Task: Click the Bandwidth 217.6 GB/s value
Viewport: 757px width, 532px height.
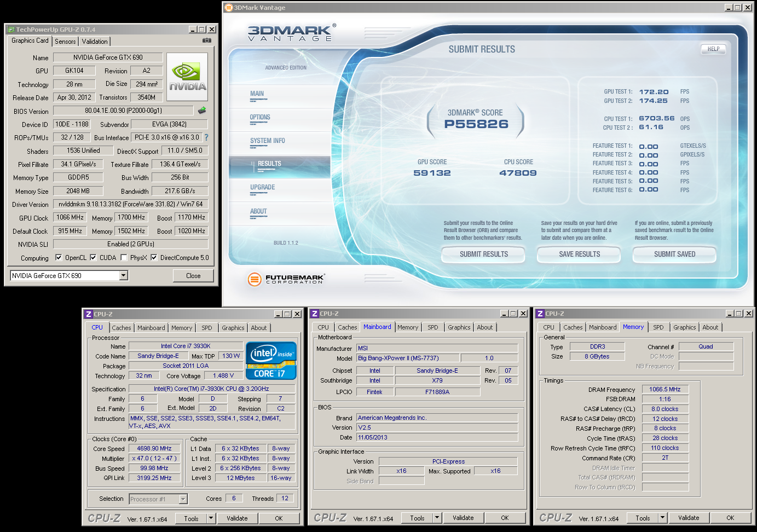Action: 180,191
